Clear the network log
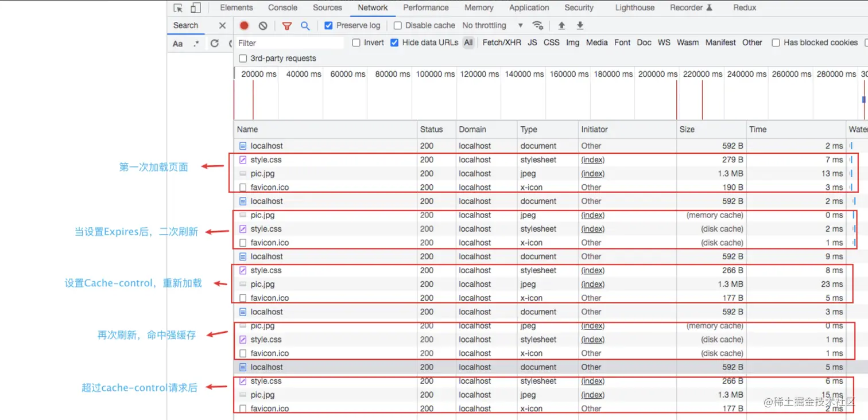The image size is (868, 420). (x=263, y=25)
